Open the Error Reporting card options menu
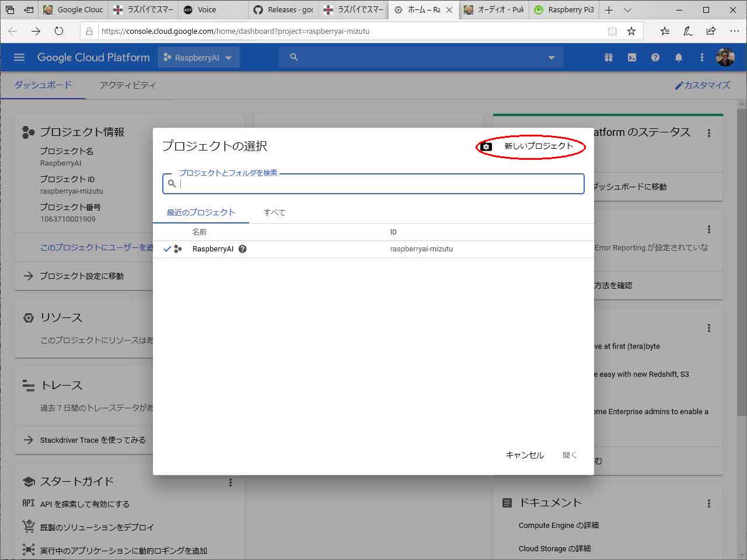This screenshot has height=560, width=747. click(709, 229)
